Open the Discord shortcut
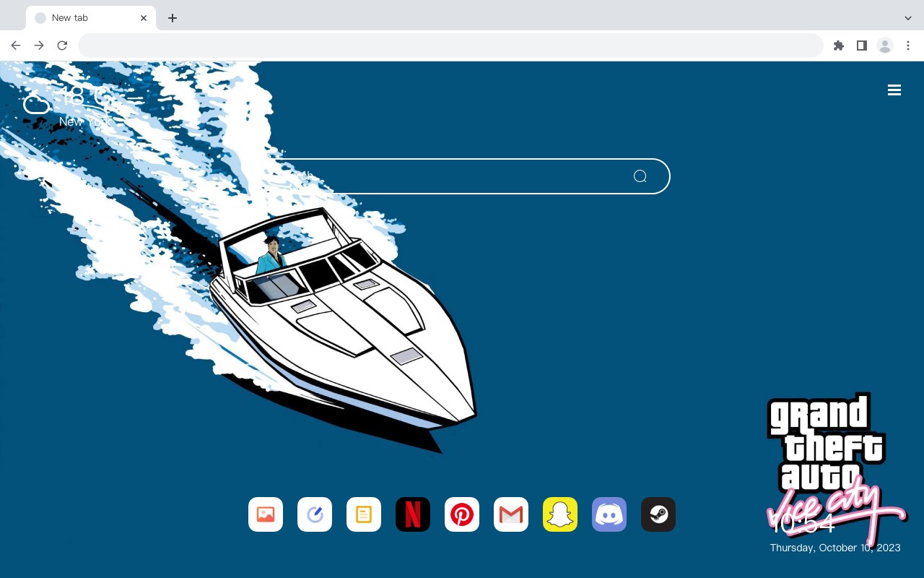Viewport: 924px width, 578px height. [x=609, y=514]
